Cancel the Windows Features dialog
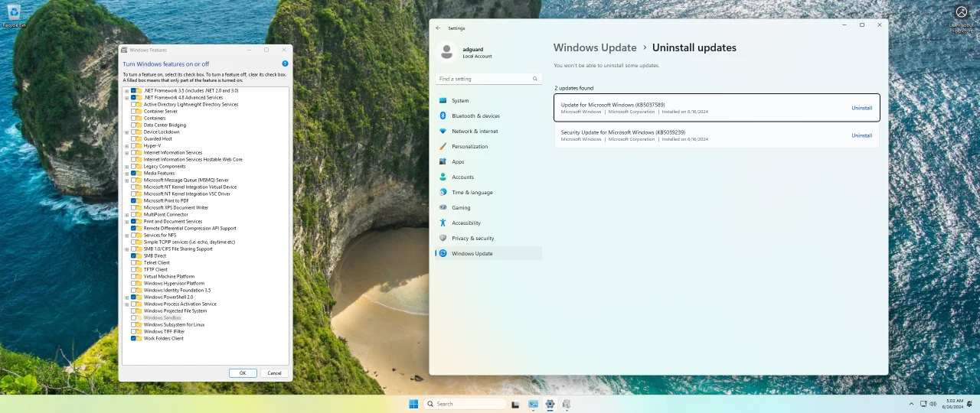Viewport: 980px width, 413px height. pyautogui.click(x=275, y=373)
